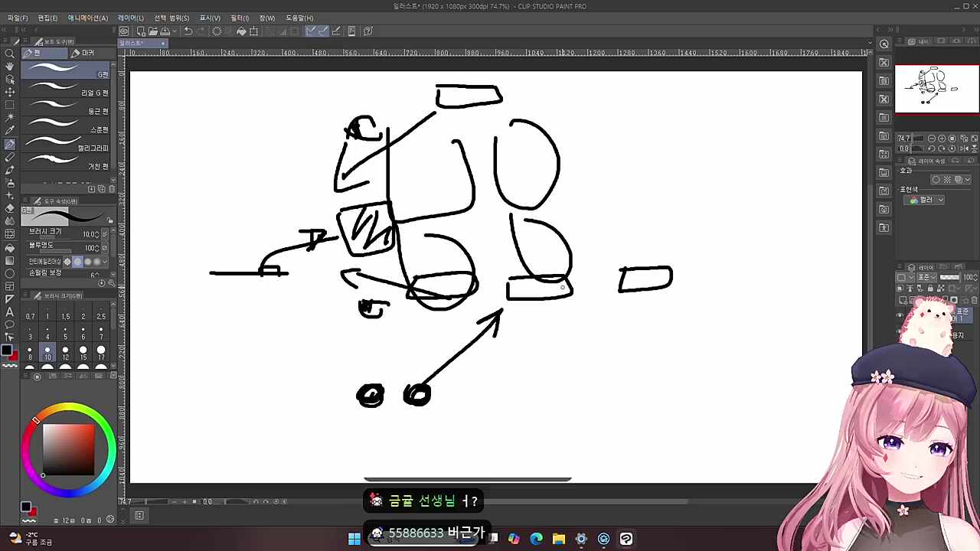
Task: Click the Undo arrow in toolbar
Action: 188,31
